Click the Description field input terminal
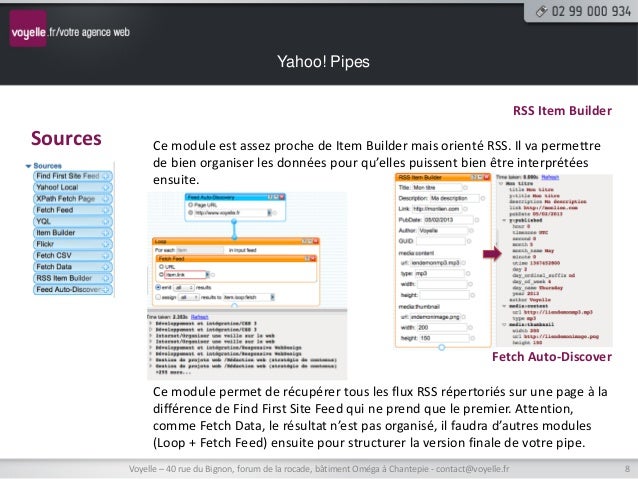Image resolution: width=638 pixels, height=479 pixels. tap(483, 198)
